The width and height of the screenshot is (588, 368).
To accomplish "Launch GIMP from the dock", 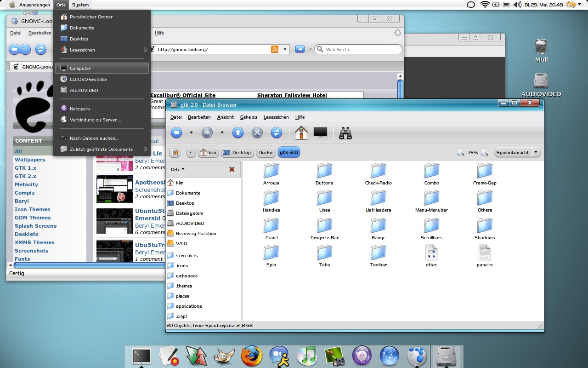I will (x=224, y=356).
